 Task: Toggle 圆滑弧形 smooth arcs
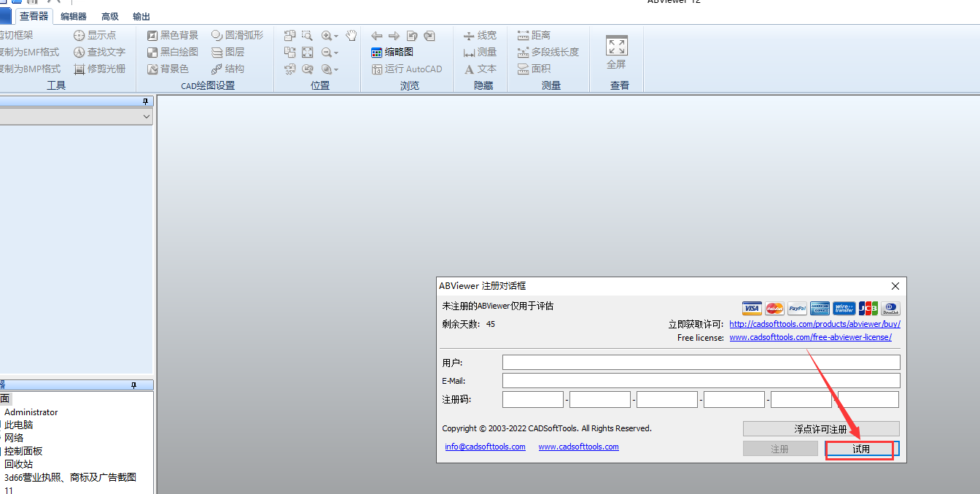click(238, 35)
